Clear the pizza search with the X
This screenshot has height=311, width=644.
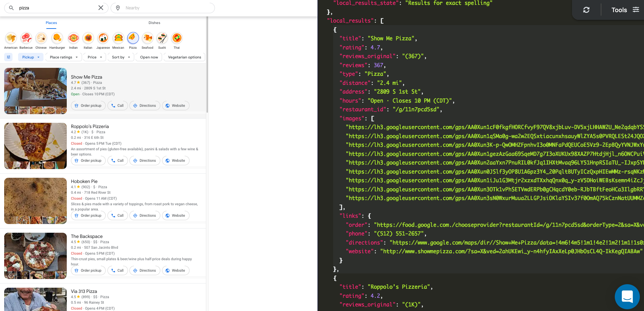[101, 8]
